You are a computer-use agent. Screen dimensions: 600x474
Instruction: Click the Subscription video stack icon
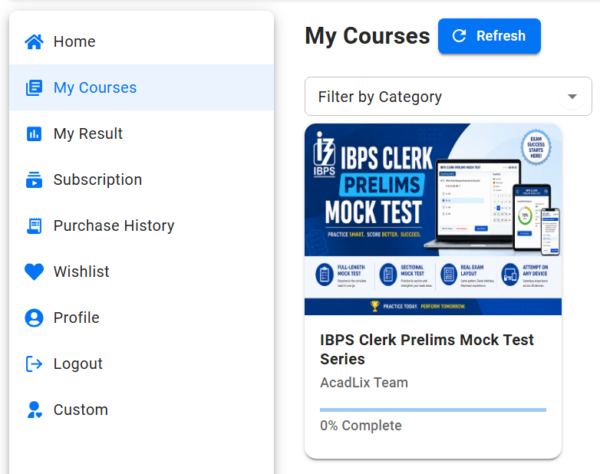tap(34, 180)
